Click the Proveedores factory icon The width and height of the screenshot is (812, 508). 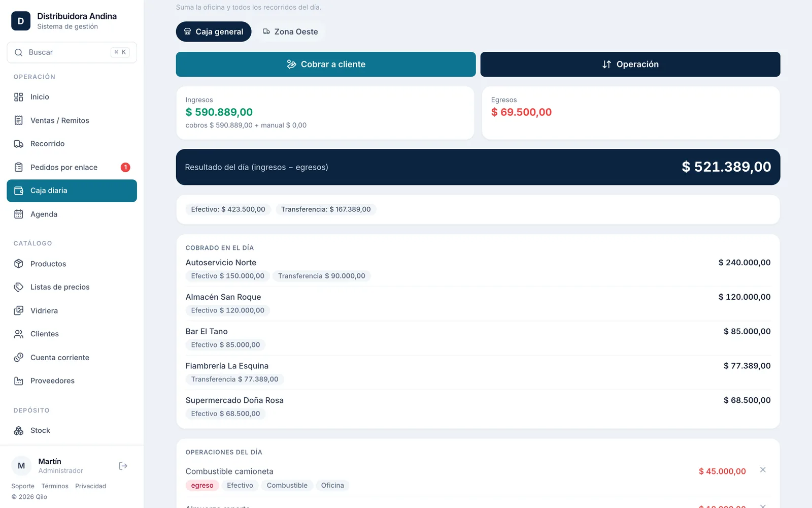click(x=19, y=381)
